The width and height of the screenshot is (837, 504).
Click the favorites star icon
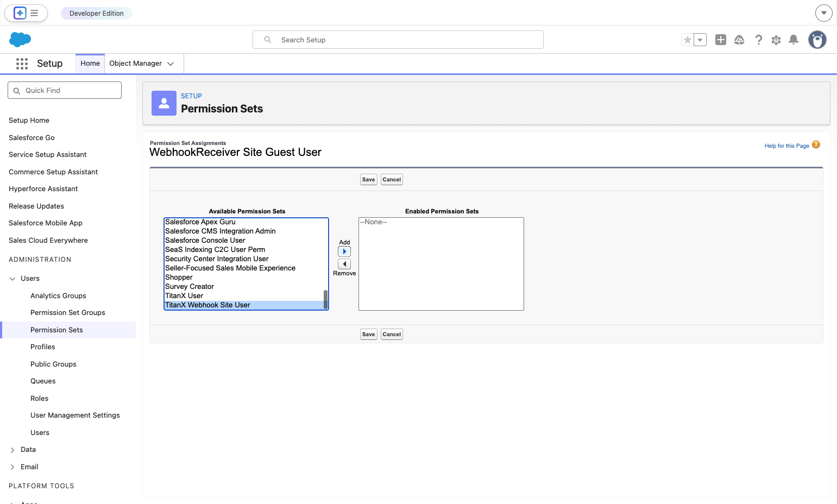click(x=688, y=40)
